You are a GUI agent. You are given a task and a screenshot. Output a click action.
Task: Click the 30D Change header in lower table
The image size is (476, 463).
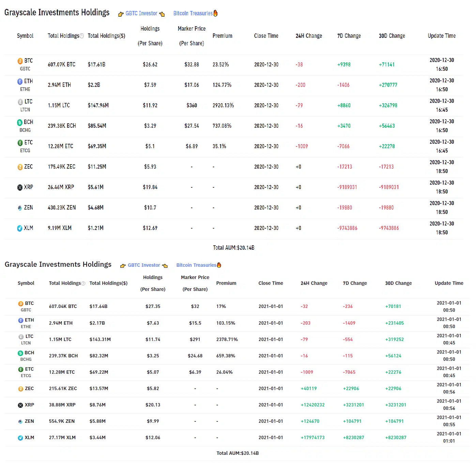[x=398, y=283]
